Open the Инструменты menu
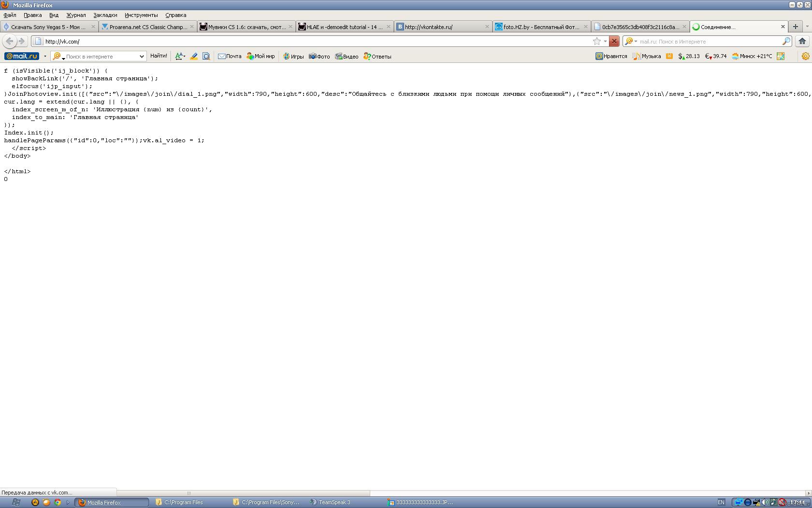The height and width of the screenshot is (508, 812). 141,15
